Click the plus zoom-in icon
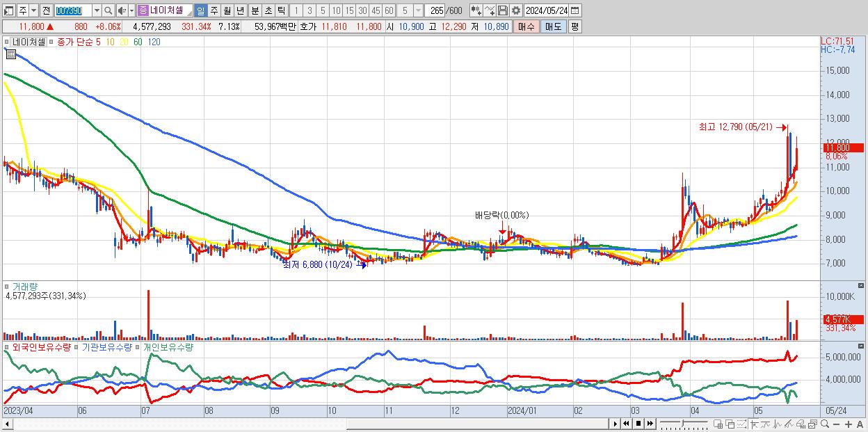Viewport: 868px width, 432px height. pyautogui.click(x=849, y=424)
